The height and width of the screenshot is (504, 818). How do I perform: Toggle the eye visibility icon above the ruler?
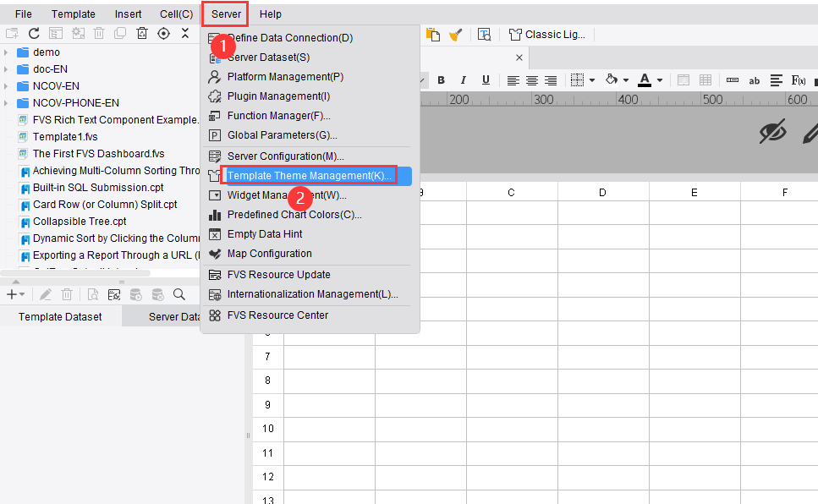(x=772, y=132)
